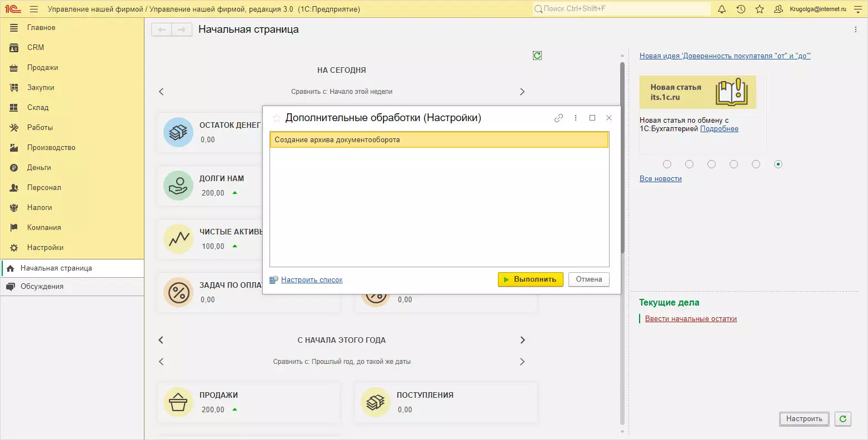Next period arrow beside С НАЧАЛА ЭТОГО ГОДА
This screenshot has width=868, height=440.
[x=522, y=340]
